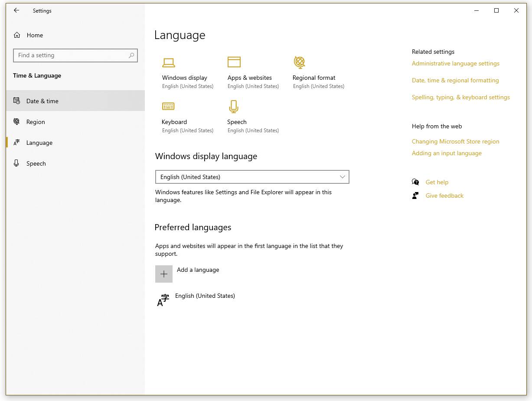Open the Date & time section
The width and height of the screenshot is (532, 401).
coord(42,101)
